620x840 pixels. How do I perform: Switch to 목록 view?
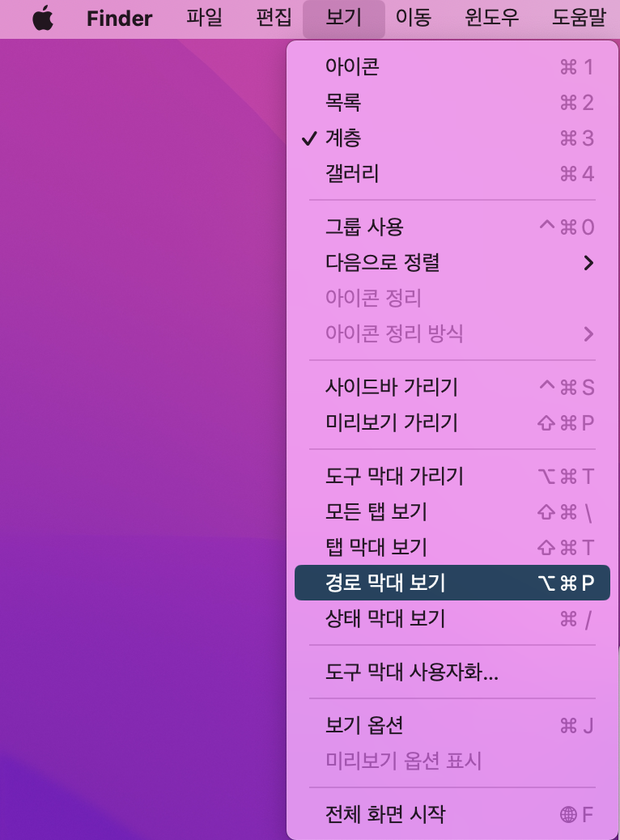(452, 102)
